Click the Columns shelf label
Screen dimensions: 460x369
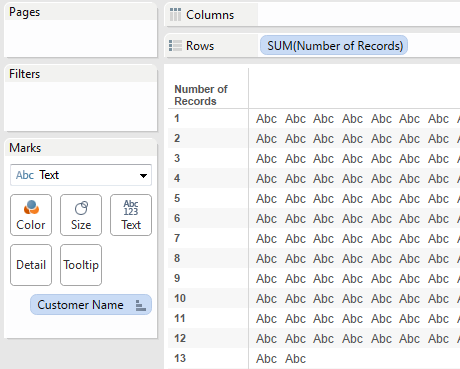point(210,15)
